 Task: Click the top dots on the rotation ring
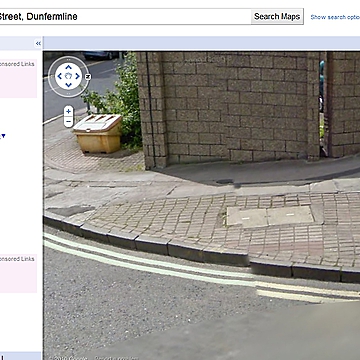click(68, 59)
